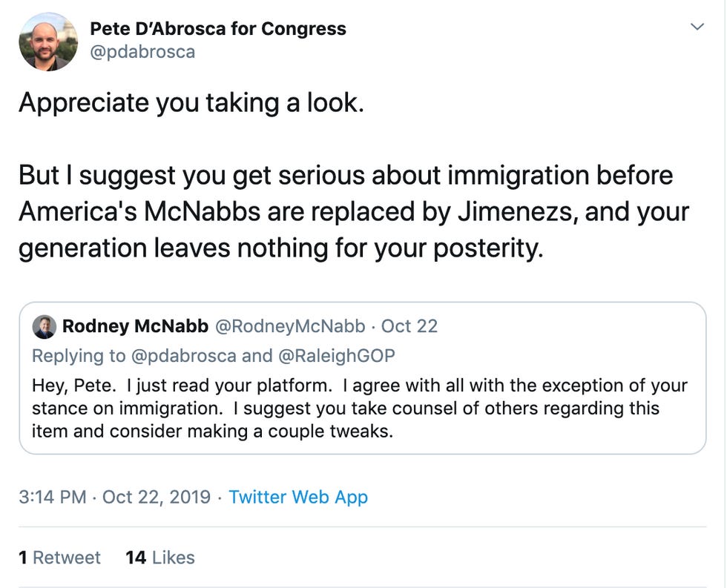Open the quoted tweet starting "Hey, Pete."
Viewport: 727px width, 588px height.
359,408
